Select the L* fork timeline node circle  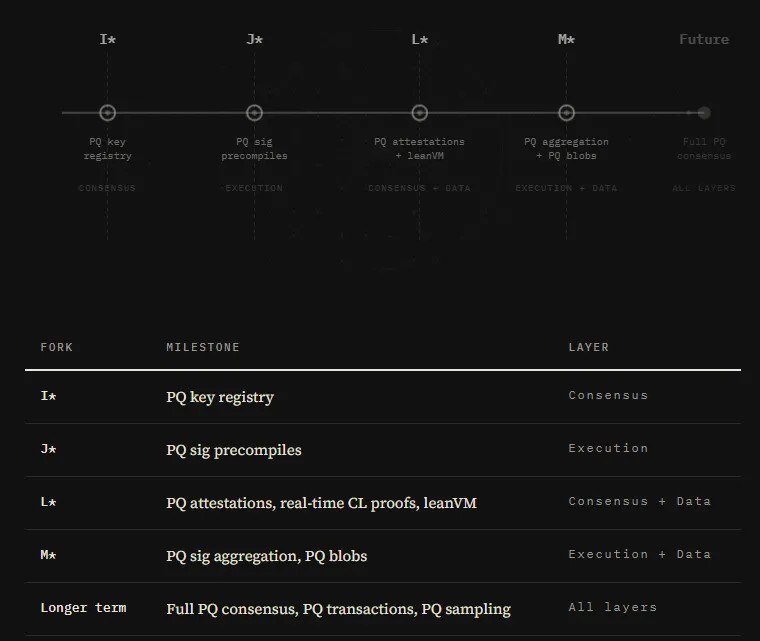[x=420, y=113]
